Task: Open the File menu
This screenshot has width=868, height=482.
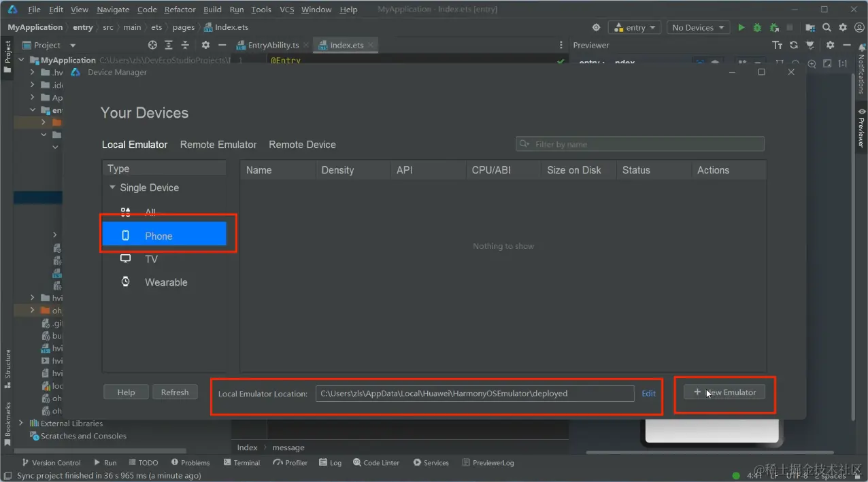Action: coord(34,10)
